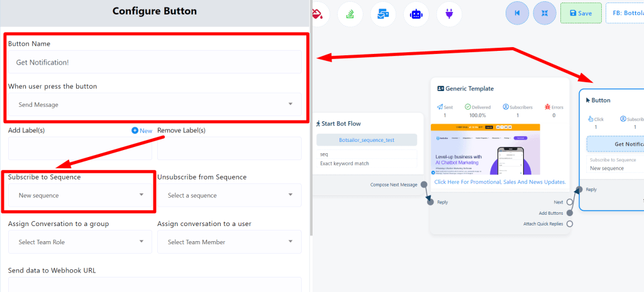
Task: Expand the Subscribe to Sequence dropdown
Action: click(80, 195)
